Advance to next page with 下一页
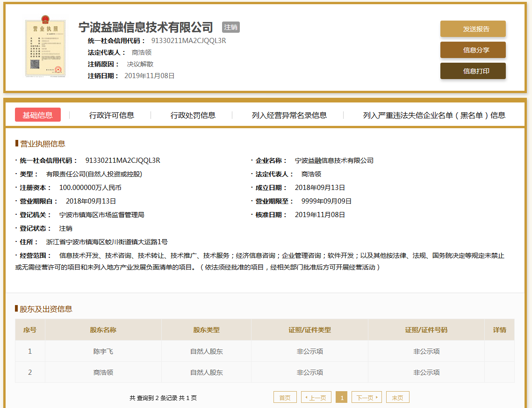 367,398
